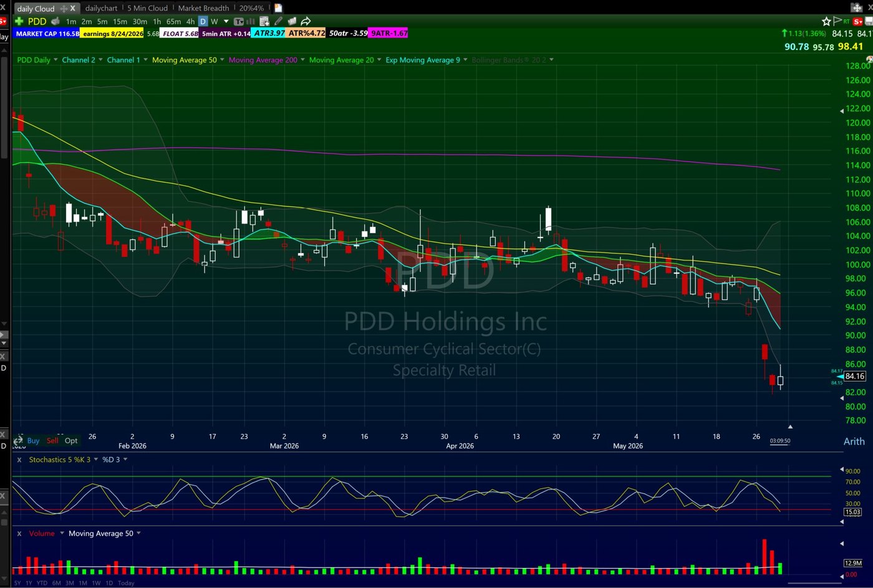Open the chart templates folder icon

pos(292,21)
